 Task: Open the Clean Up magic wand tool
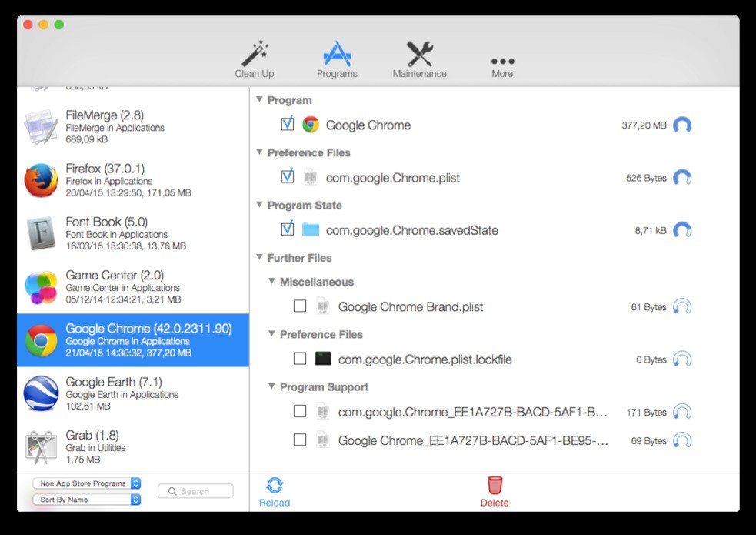255,54
